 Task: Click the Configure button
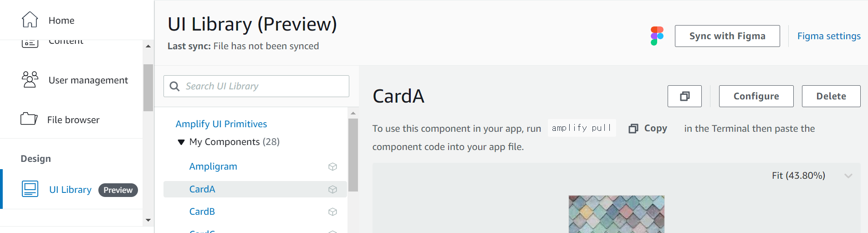(756, 96)
